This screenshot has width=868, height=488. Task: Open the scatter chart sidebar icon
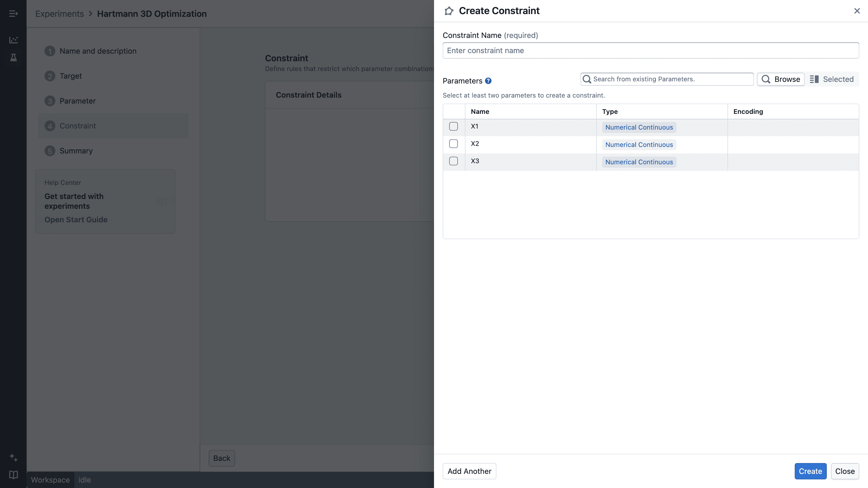14,40
